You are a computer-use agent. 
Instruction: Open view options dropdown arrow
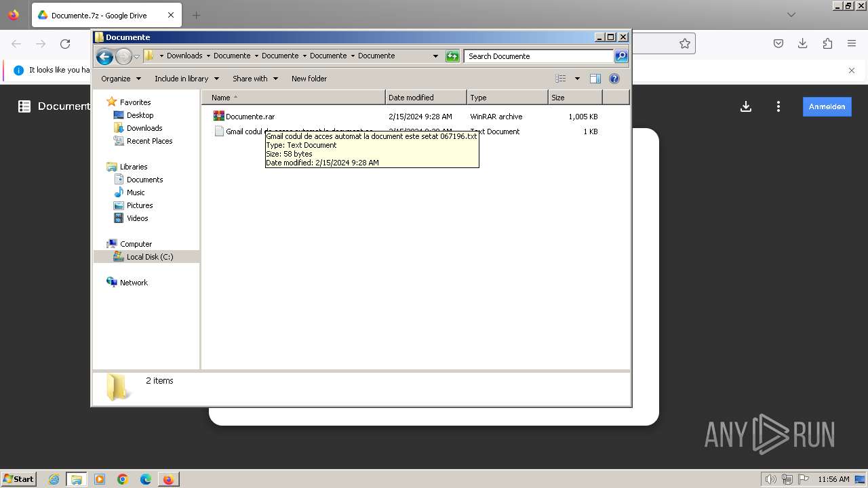pos(577,79)
